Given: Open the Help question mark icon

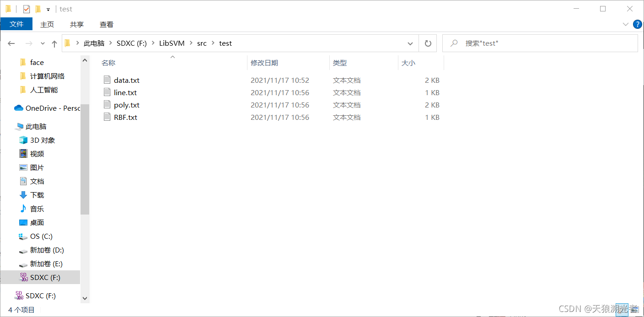Looking at the screenshot, I should coord(637,24).
